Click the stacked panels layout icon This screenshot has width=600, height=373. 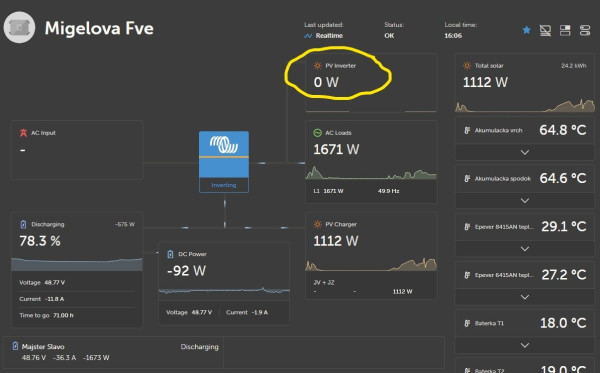(565, 30)
